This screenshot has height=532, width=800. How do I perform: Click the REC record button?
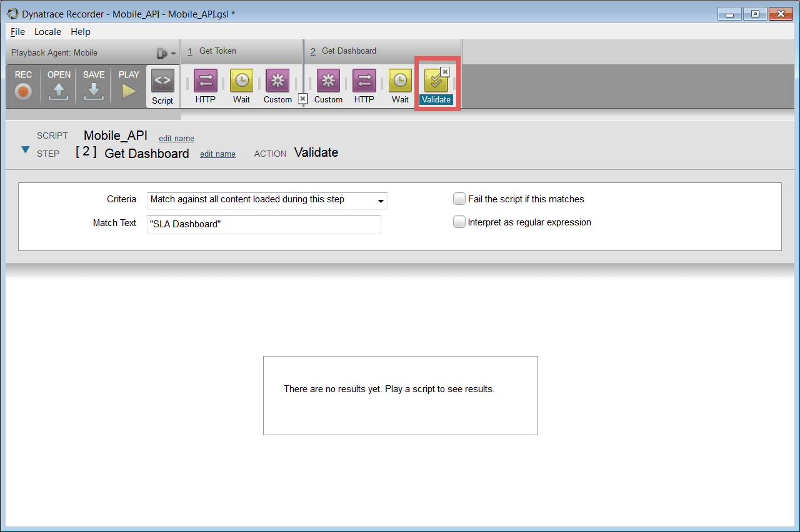coord(23,86)
